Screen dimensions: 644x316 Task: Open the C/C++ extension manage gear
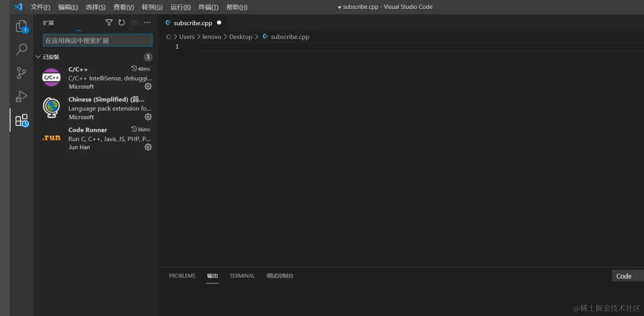tap(148, 86)
